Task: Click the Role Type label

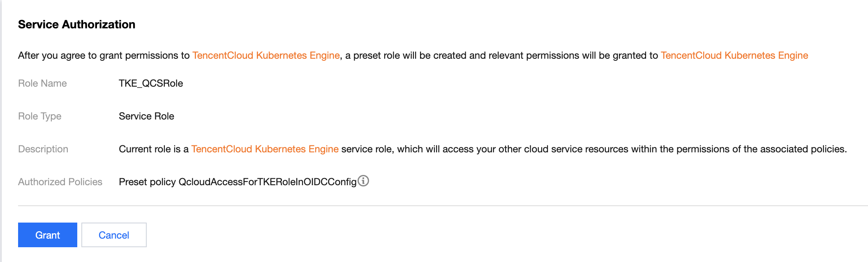Action: click(x=39, y=116)
